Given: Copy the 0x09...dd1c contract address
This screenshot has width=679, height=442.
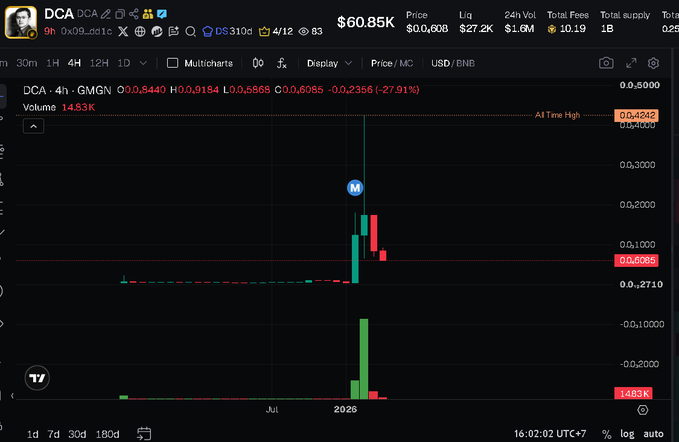Looking at the screenshot, I should click(x=86, y=31).
